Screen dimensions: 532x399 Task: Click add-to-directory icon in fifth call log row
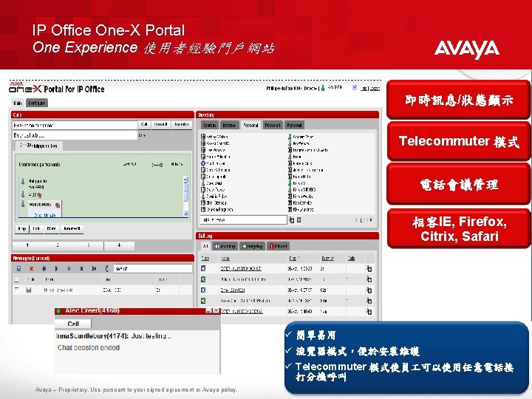[369, 311]
